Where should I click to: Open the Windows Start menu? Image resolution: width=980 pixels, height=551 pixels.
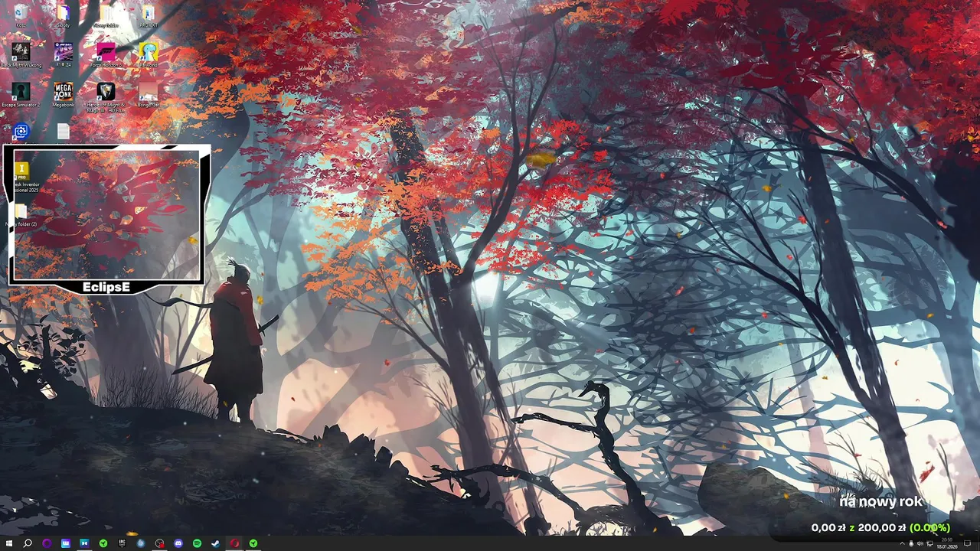(9, 543)
